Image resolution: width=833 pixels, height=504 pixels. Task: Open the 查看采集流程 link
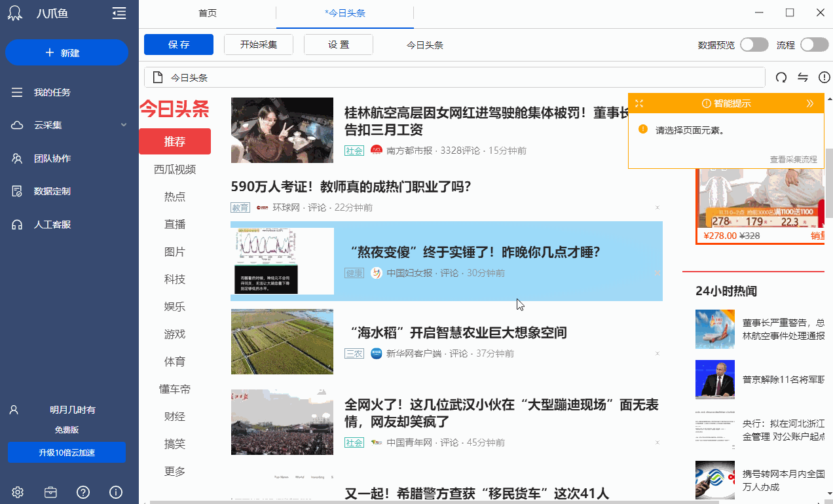794,159
